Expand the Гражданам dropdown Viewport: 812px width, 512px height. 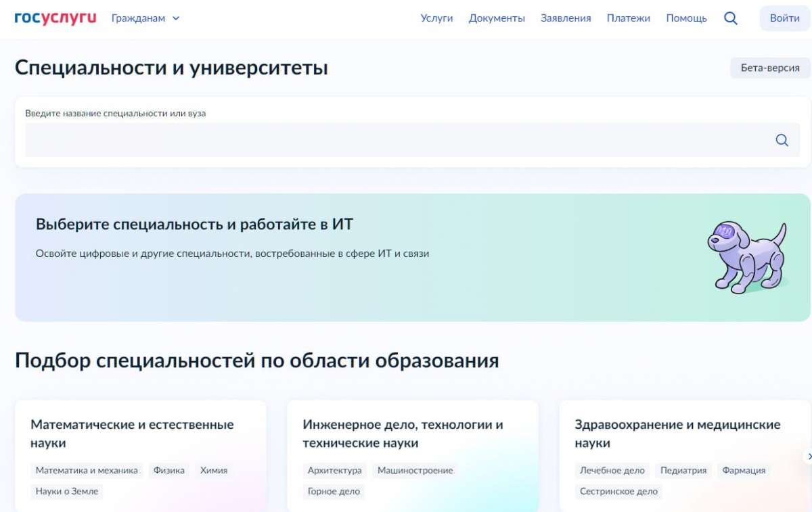tap(145, 18)
